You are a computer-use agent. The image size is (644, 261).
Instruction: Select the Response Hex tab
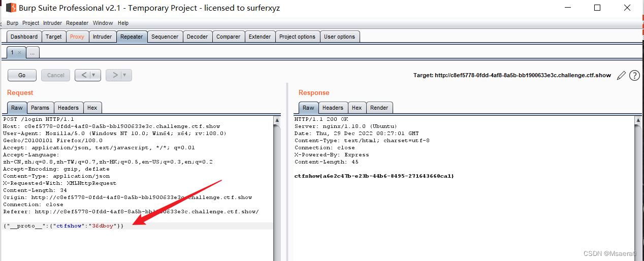point(357,108)
